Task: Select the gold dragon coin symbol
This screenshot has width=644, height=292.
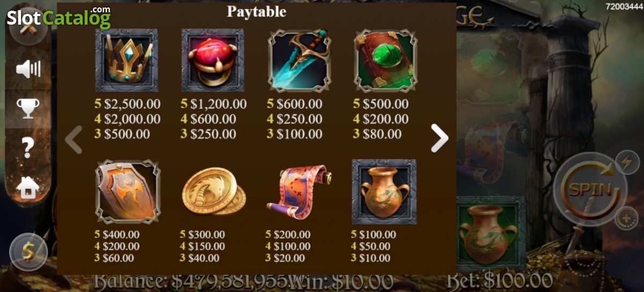Action: [214, 192]
